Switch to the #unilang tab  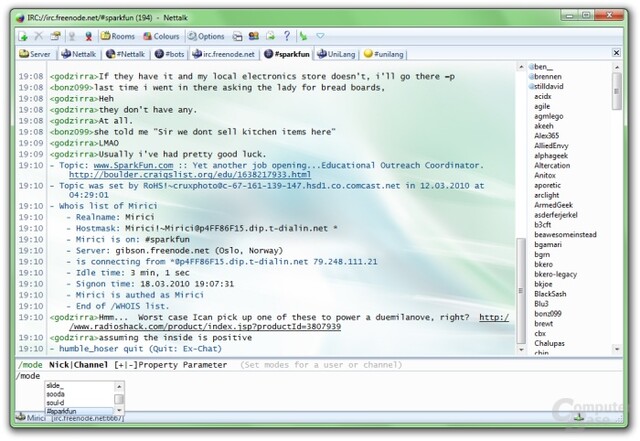[x=384, y=54]
